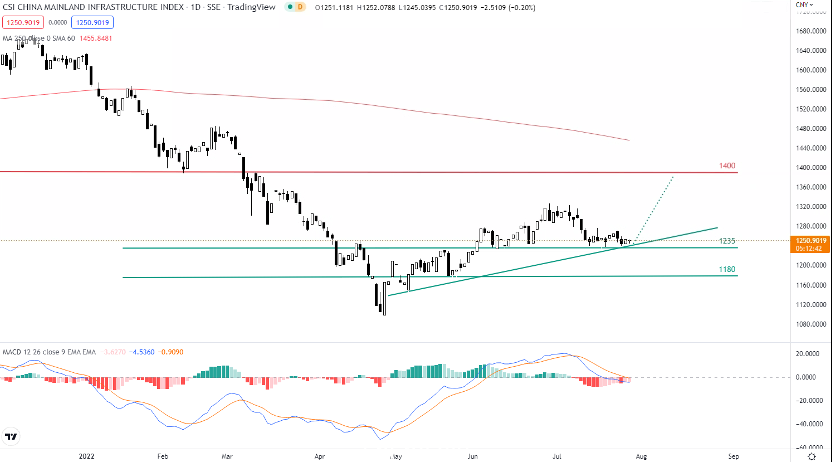Click the red sell price 1250.9019 button

[23, 22]
